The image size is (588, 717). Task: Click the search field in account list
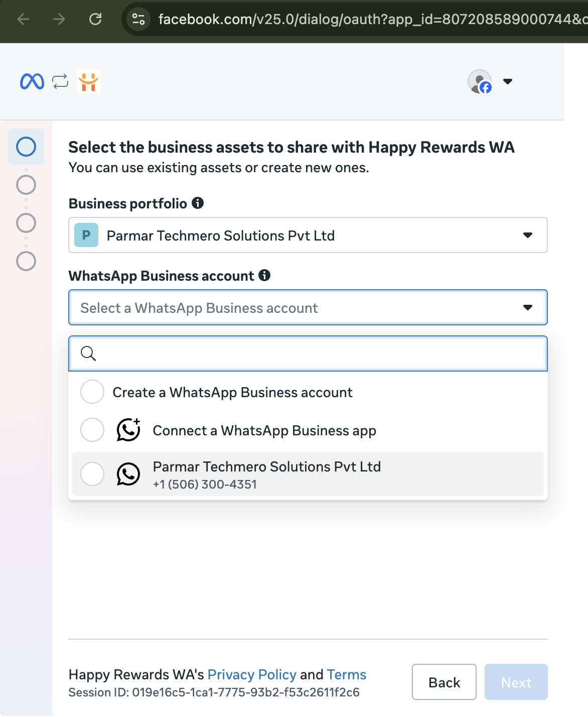[x=308, y=353]
